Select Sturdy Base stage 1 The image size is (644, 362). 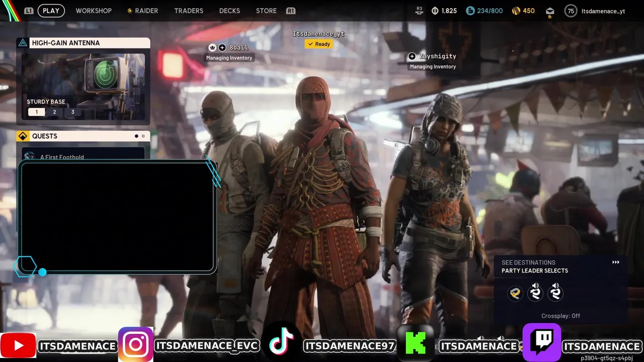click(36, 112)
